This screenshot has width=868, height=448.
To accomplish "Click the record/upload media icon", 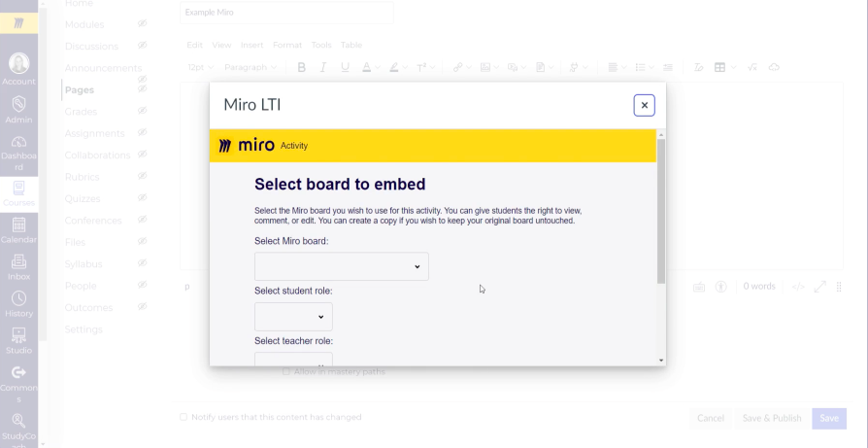I will (513, 68).
